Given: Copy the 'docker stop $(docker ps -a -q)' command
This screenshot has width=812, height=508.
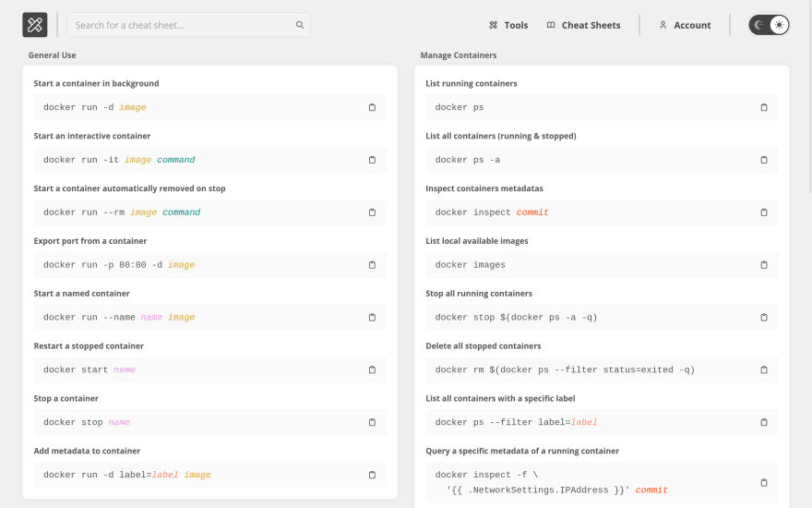Looking at the screenshot, I should [x=764, y=317].
